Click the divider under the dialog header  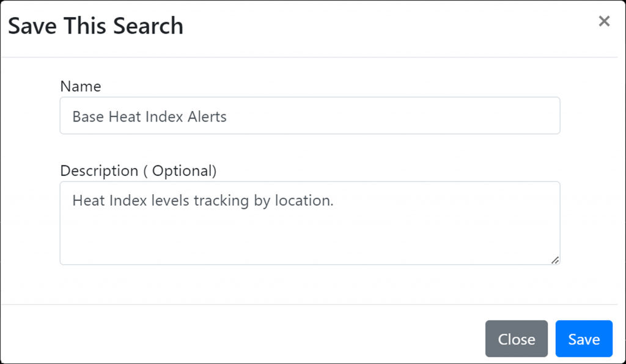[313, 56]
